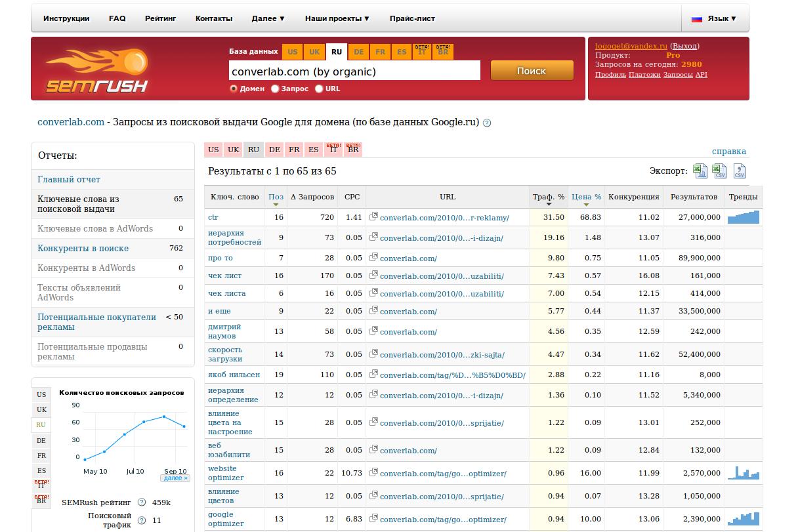The image size is (798, 532).
Task: Open external link icon for и еще row
Action: [373, 310]
